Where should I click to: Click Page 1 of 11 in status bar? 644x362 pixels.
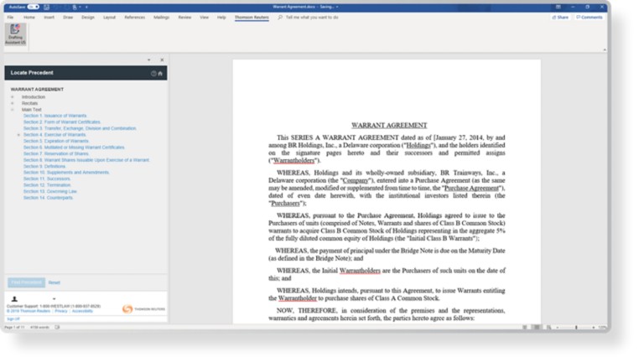[15, 327]
